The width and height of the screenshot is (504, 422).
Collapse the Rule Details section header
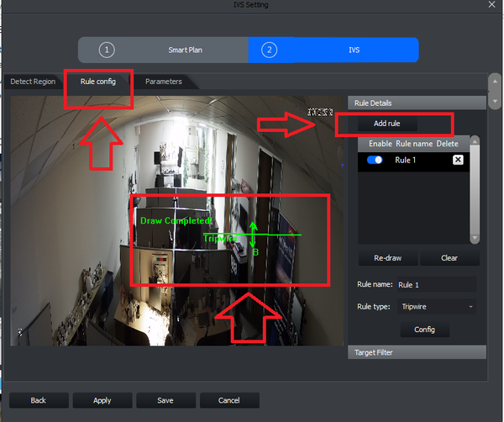click(x=417, y=103)
